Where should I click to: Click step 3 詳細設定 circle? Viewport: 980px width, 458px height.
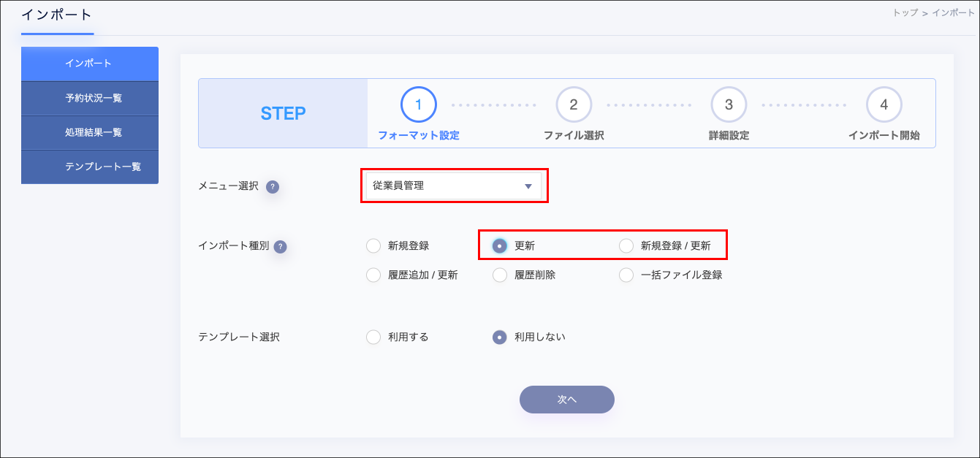(729, 105)
